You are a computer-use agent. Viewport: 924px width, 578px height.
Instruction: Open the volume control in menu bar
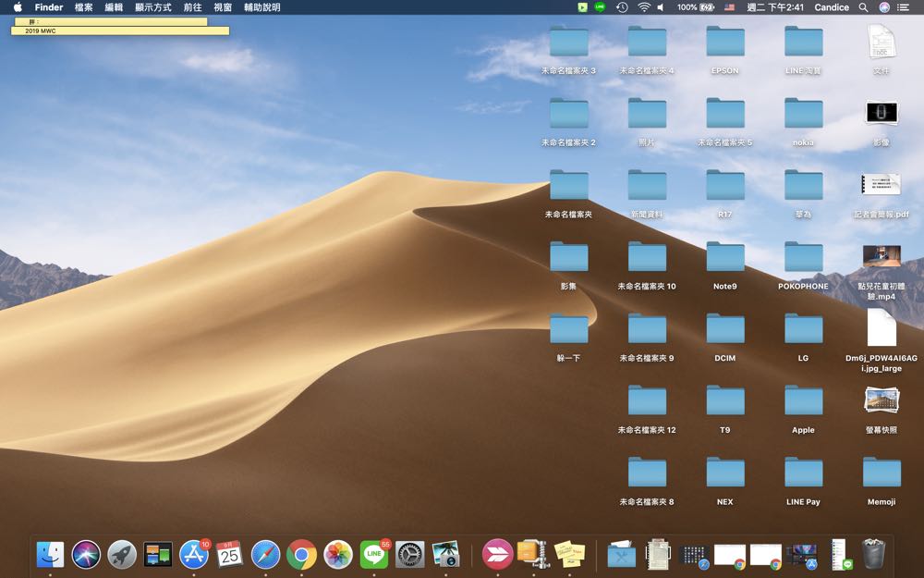661,7
